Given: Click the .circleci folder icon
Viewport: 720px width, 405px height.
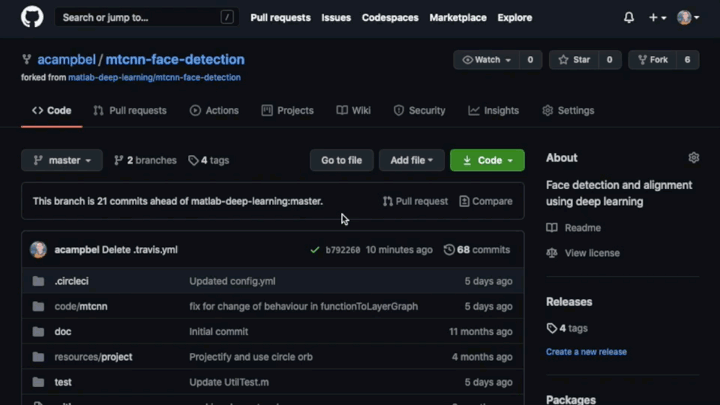Looking at the screenshot, I should [38, 282].
